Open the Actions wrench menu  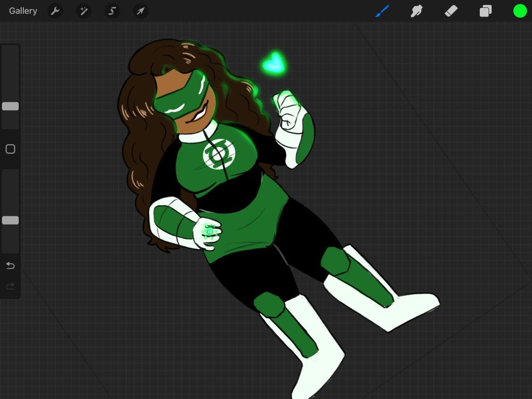[55, 11]
